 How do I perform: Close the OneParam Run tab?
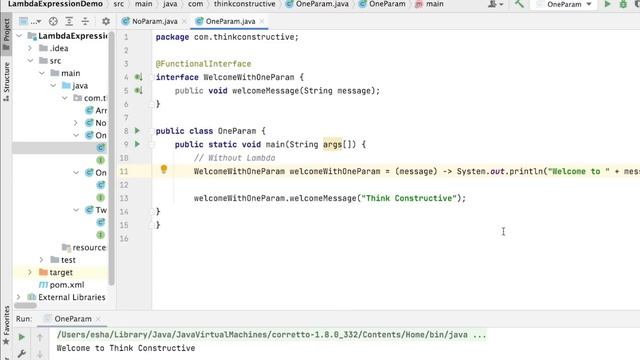98,319
